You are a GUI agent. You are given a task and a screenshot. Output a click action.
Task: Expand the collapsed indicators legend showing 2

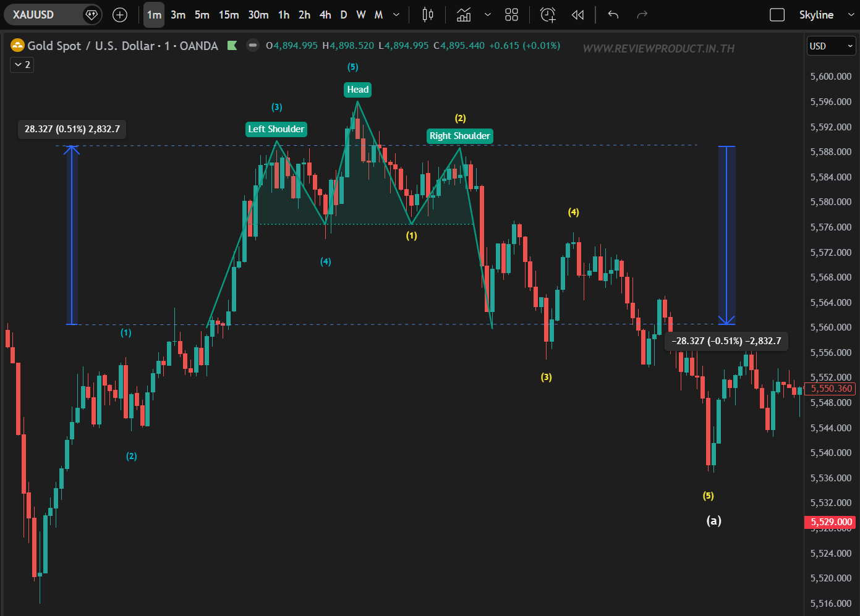point(22,65)
